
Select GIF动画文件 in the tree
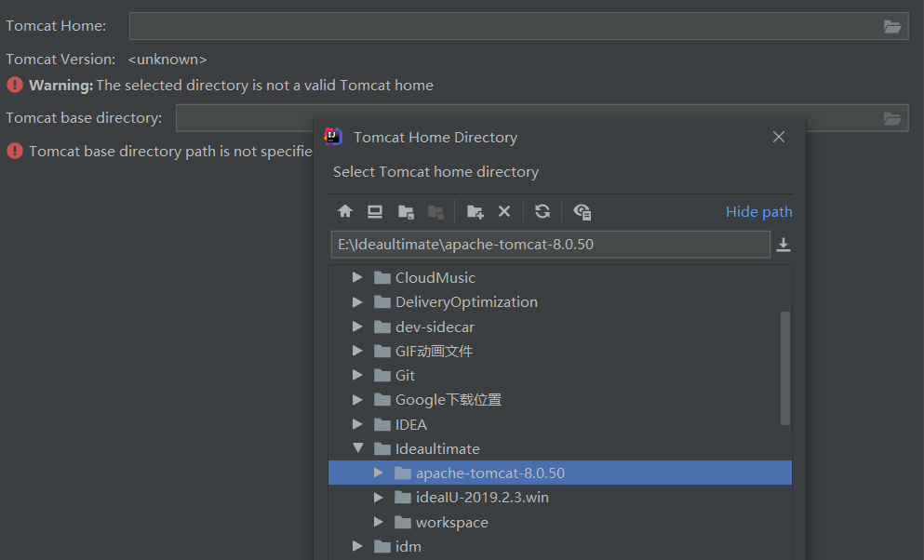click(434, 352)
